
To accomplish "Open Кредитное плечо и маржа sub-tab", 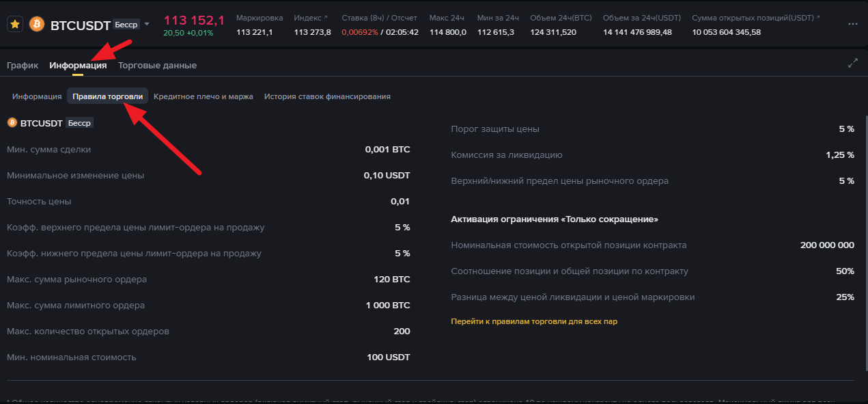I will (x=204, y=96).
